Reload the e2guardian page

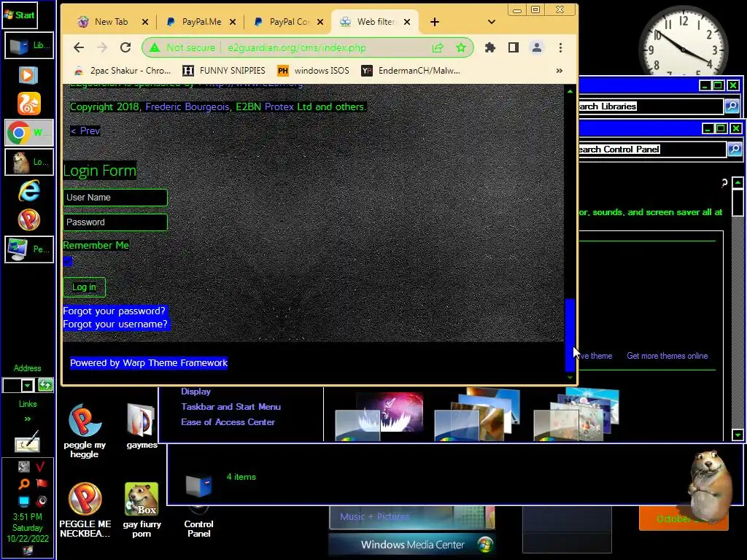pos(125,47)
